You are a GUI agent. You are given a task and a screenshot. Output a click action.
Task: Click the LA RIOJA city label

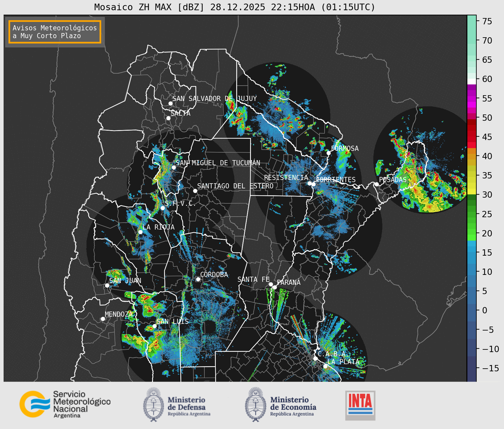click(158, 227)
